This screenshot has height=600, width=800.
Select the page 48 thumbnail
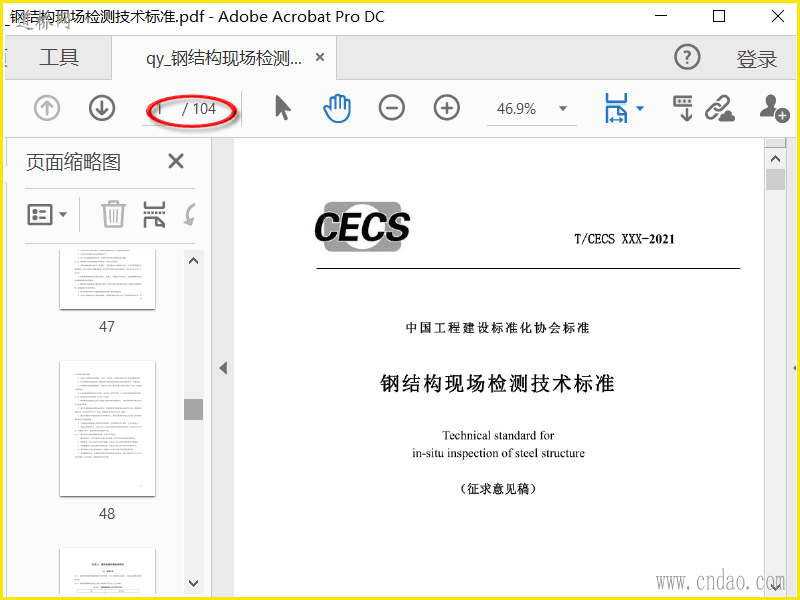click(x=107, y=429)
